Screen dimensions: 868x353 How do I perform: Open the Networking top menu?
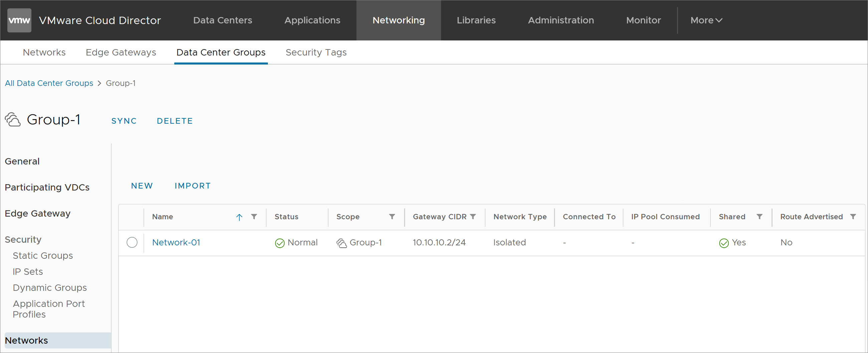(x=399, y=20)
